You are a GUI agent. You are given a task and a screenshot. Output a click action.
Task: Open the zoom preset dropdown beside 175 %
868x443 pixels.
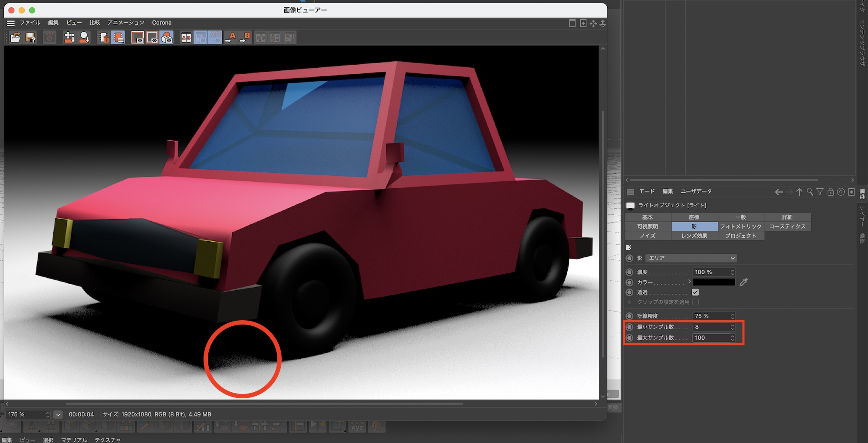click(x=58, y=414)
